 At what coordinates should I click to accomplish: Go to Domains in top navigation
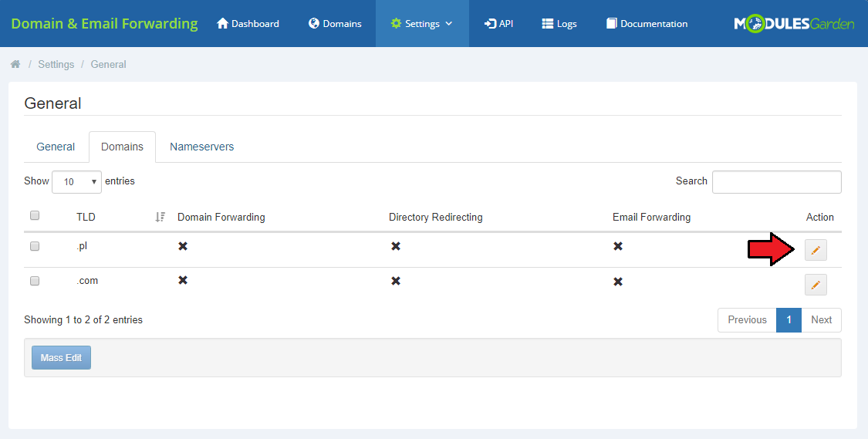335,24
